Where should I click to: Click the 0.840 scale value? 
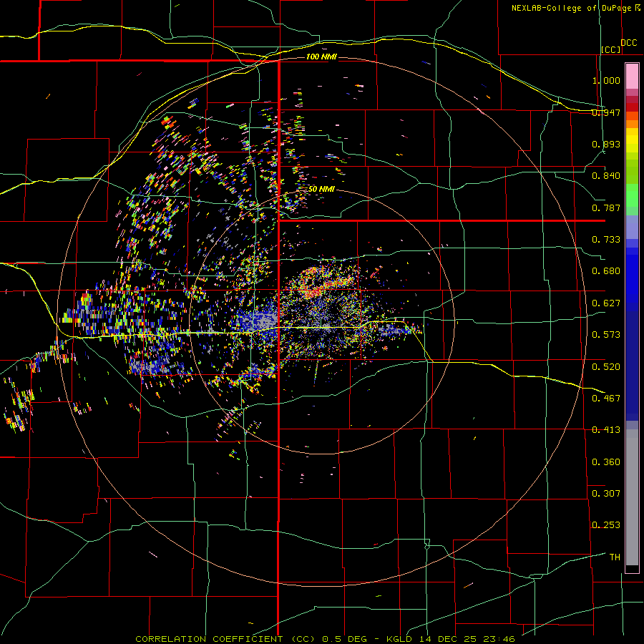[x=606, y=176]
